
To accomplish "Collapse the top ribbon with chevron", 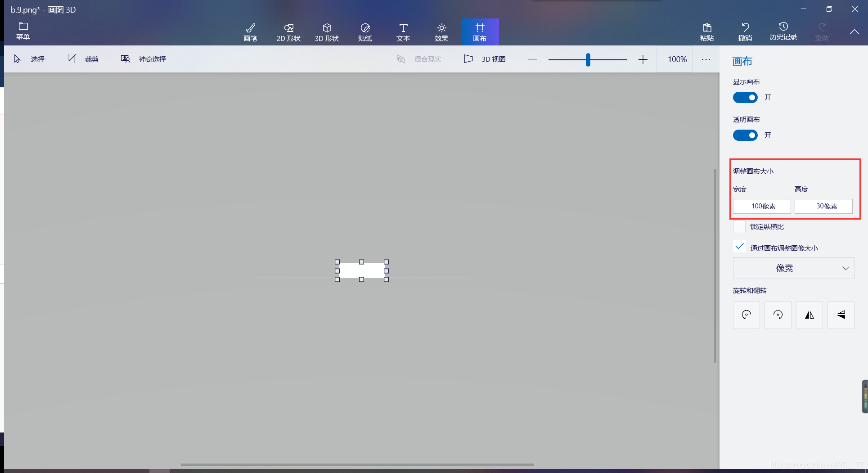I will [854, 32].
